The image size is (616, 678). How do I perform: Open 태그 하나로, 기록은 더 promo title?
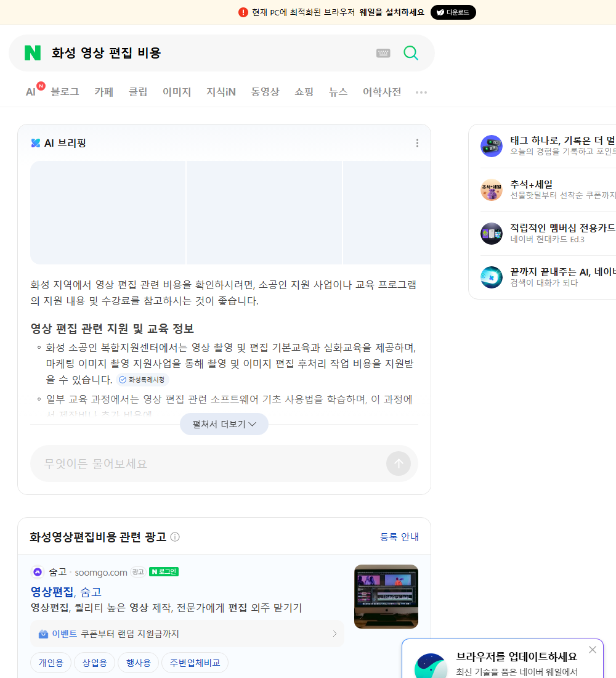click(563, 141)
